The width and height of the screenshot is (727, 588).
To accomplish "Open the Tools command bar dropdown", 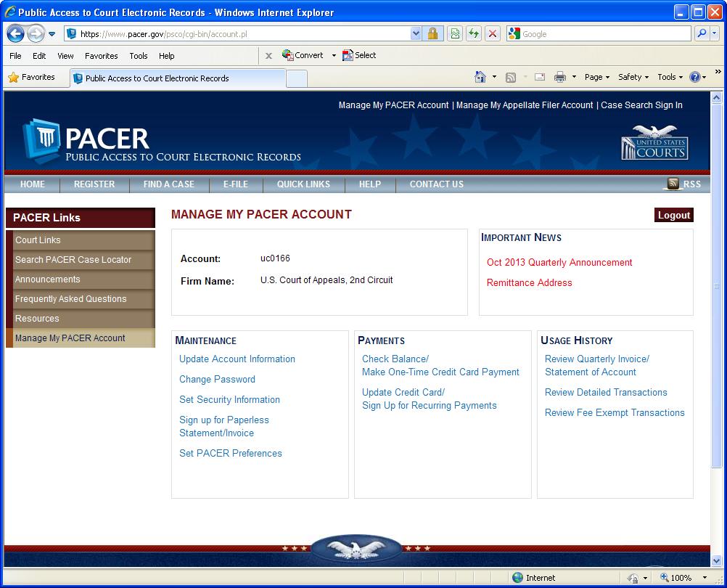I will pos(670,77).
